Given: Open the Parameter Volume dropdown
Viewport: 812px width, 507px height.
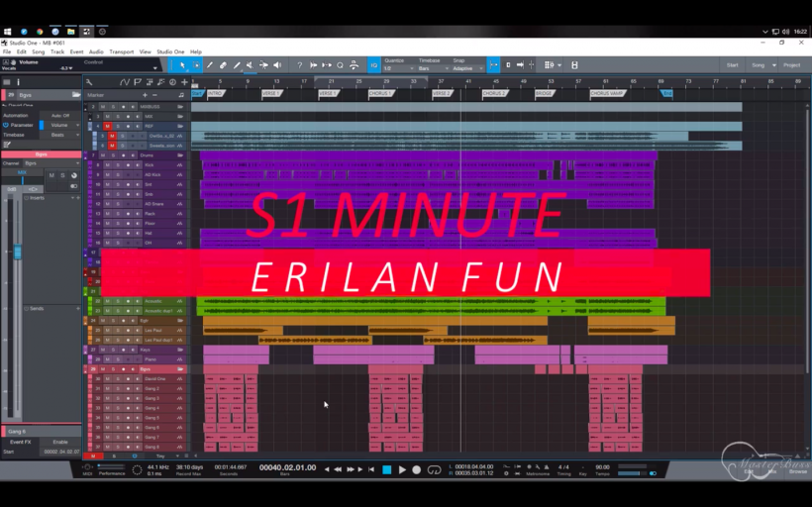Looking at the screenshot, I should [62, 125].
